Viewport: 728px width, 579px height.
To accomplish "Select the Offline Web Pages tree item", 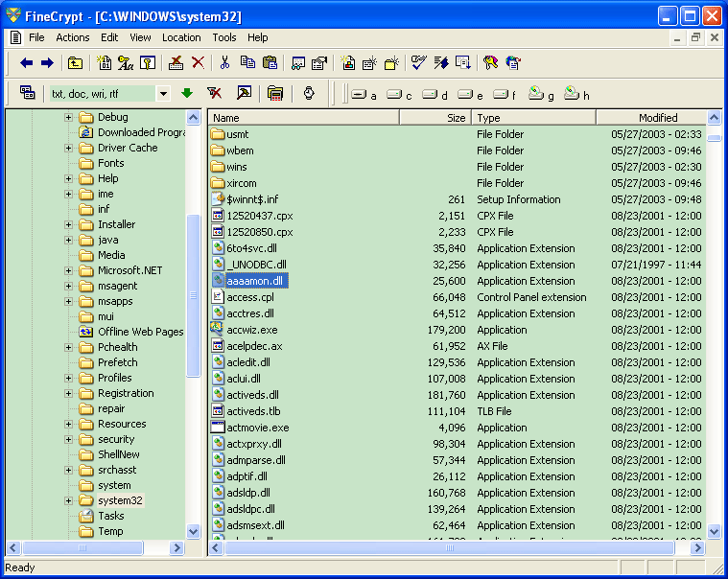I will [141, 333].
